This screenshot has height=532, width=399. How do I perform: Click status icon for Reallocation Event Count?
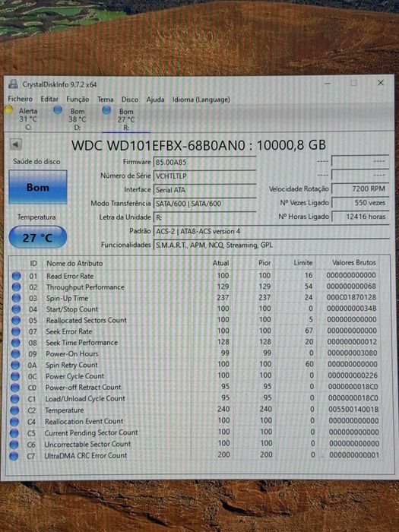coord(14,422)
